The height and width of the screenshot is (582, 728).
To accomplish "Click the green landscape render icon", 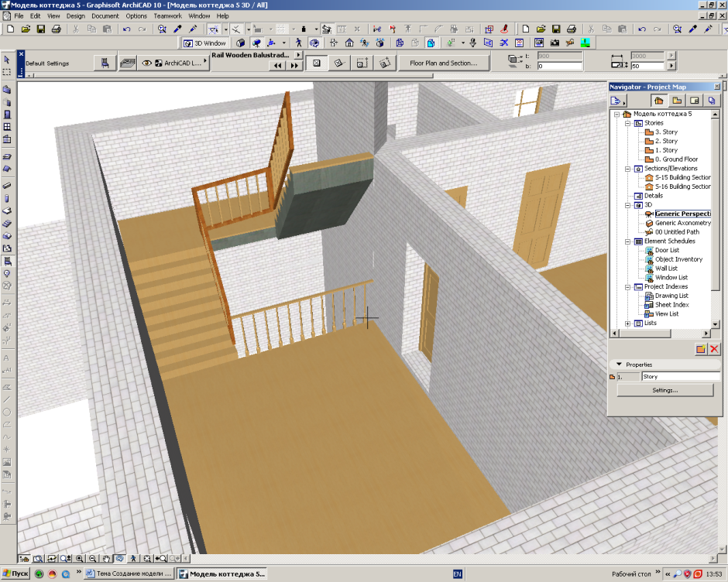I will tap(585, 43).
